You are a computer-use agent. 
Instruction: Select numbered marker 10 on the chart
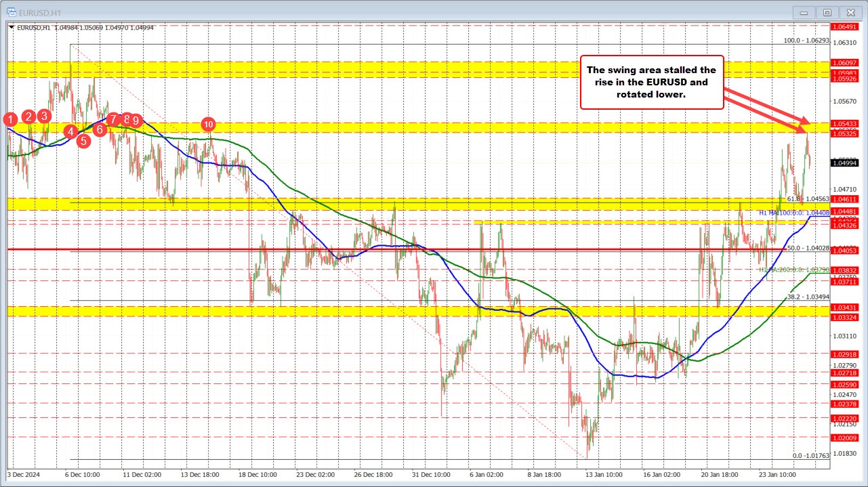[208, 125]
